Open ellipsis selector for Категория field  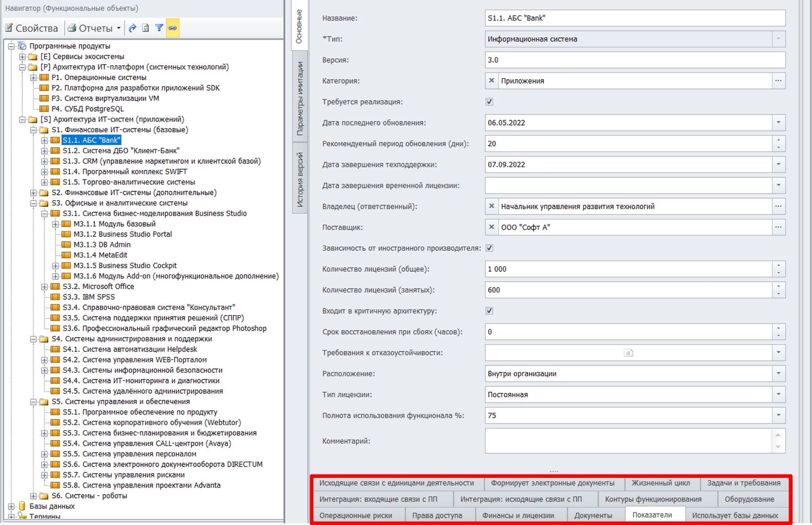pyautogui.click(x=778, y=81)
